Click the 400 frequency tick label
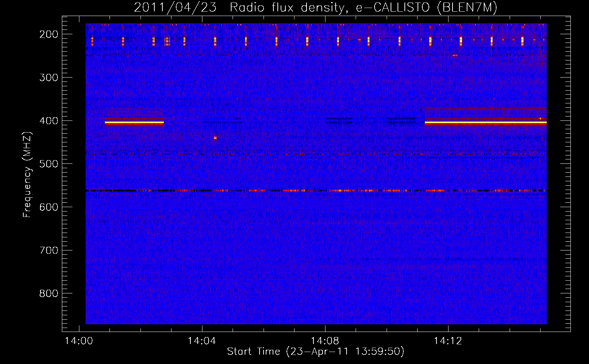 pos(48,121)
